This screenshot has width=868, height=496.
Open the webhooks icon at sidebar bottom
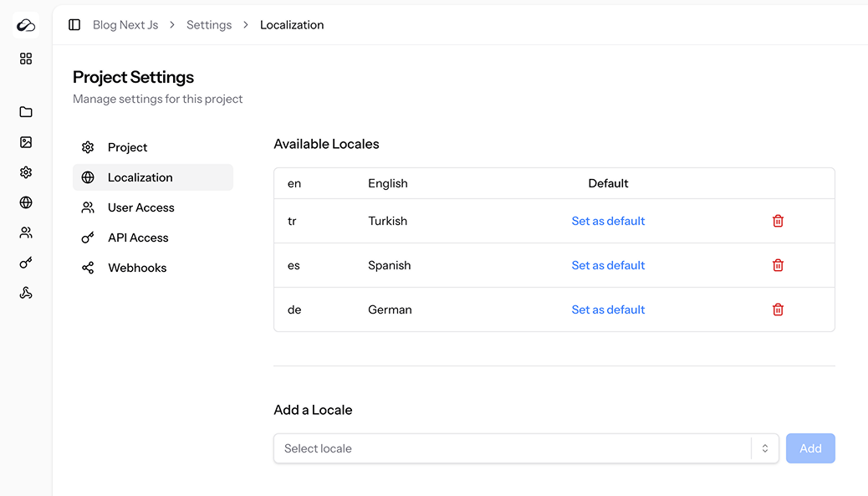point(25,292)
